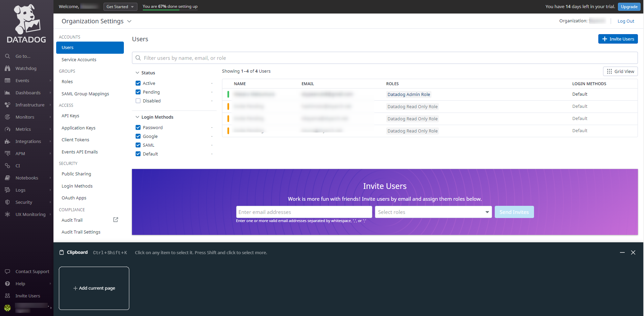
Task: Collapse the Login Methods filter section
Action: pyautogui.click(x=137, y=117)
